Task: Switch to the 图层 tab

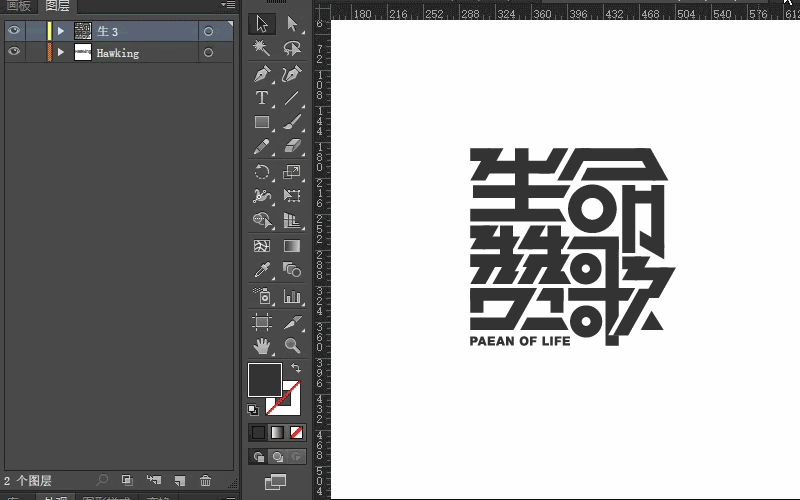Action: [x=57, y=6]
